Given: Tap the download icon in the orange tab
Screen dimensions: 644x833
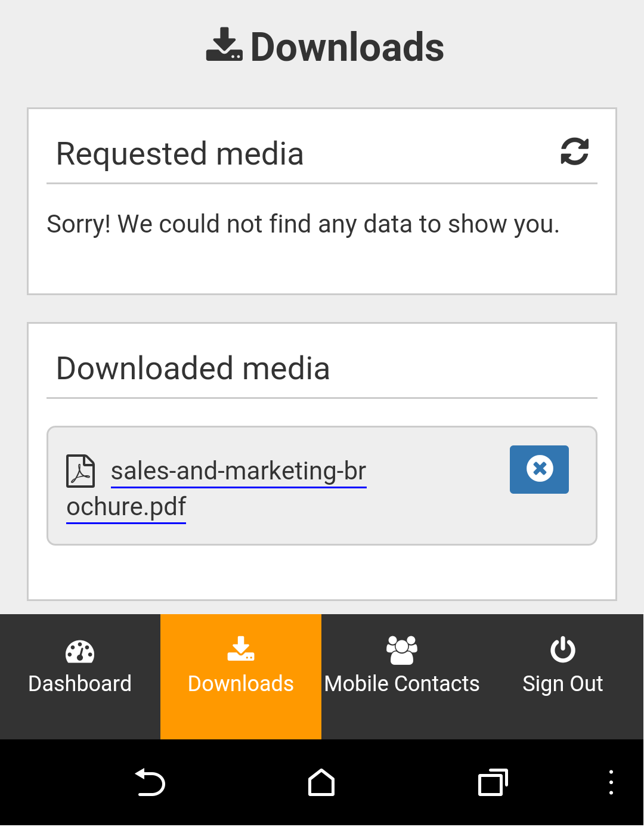Looking at the screenshot, I should 241,649.
